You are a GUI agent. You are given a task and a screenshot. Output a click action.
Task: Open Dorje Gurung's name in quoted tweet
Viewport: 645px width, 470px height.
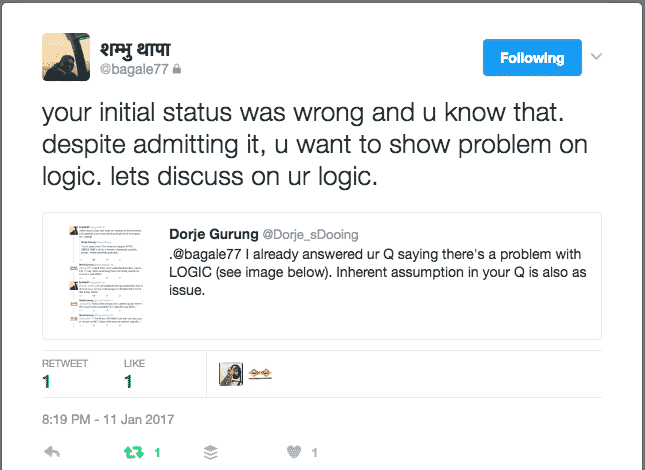pyautogui.click(x=213, y=234)
